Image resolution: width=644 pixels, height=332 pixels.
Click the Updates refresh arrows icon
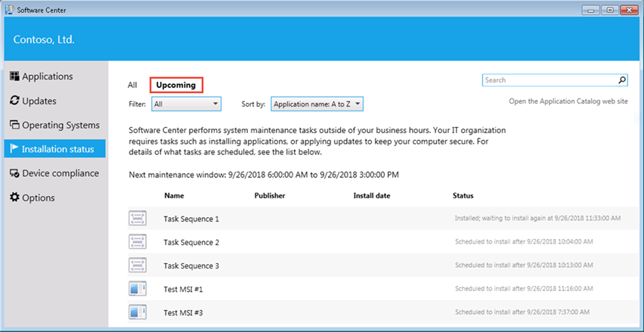pyautogui.click(x=15, y=101)
